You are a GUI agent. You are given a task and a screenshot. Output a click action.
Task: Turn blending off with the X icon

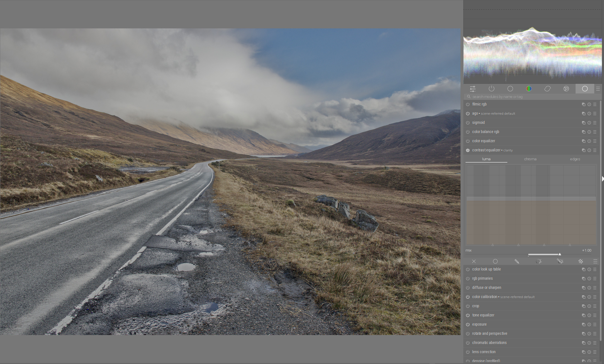tap(474, 261)
